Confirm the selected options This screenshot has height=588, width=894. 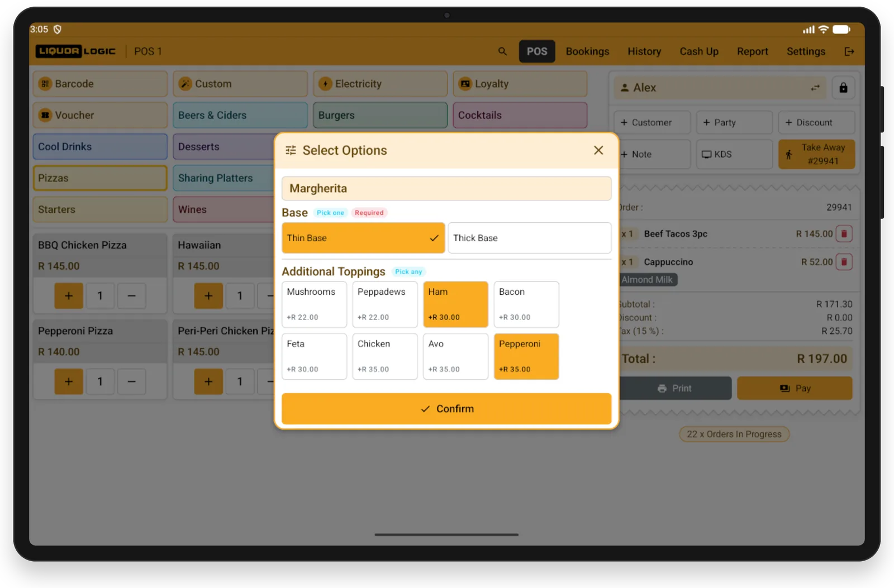tap(446, 409)
